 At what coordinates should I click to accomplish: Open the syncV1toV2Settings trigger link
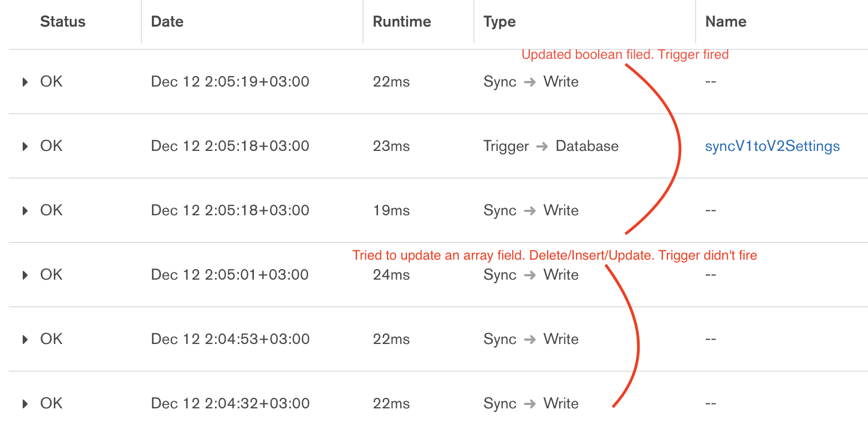tap(772, 146)
